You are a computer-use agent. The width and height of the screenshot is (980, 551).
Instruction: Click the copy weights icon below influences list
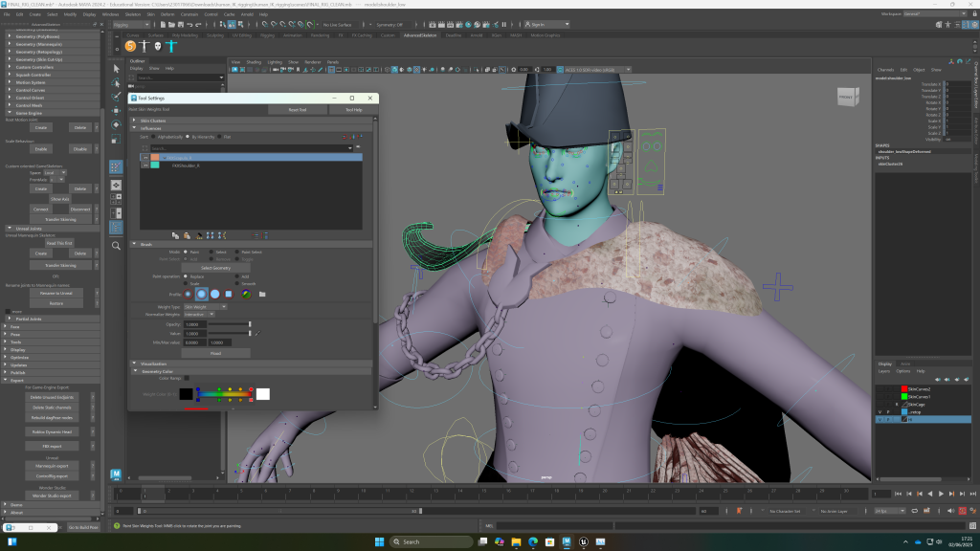coord(176,234)
